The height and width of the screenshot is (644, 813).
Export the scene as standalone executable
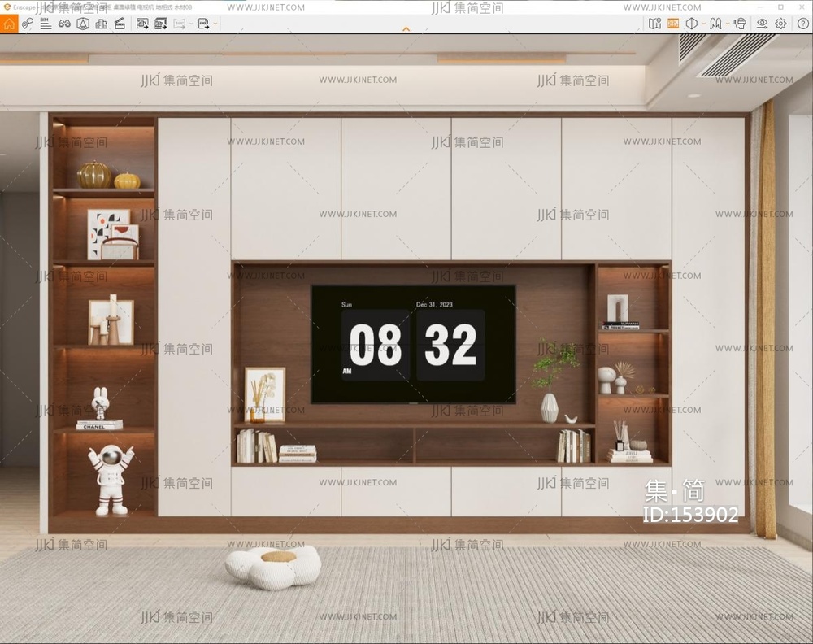pos(203,24)
